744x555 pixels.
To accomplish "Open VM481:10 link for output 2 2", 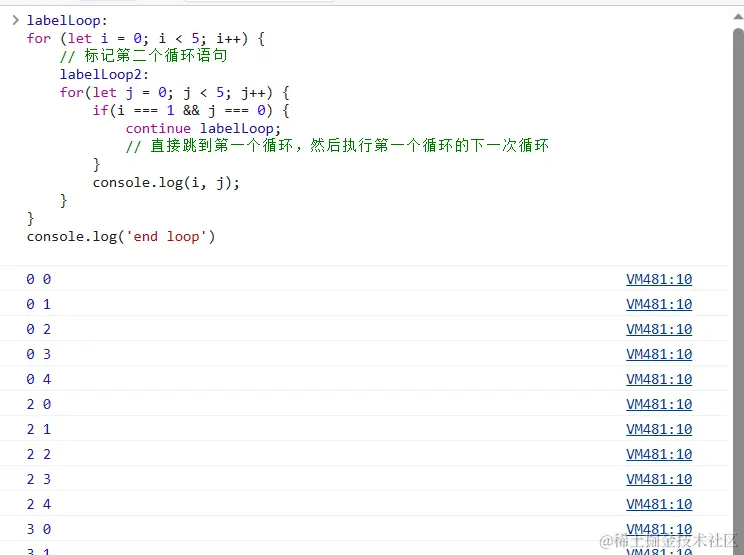I will click(659, 454).
